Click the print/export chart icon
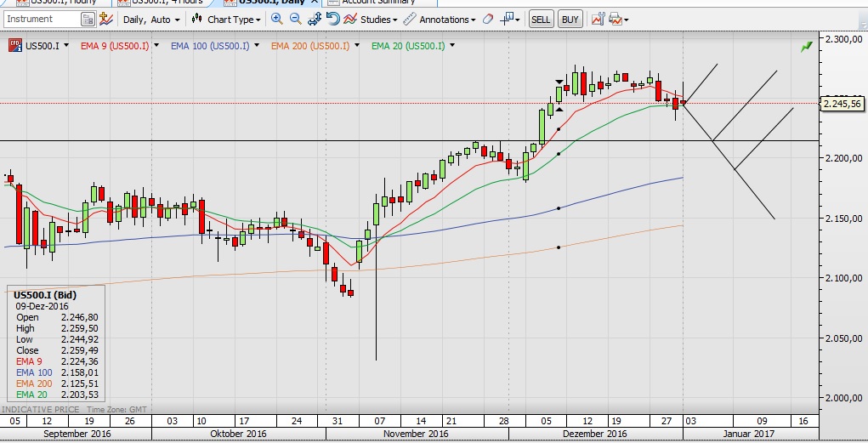This screenshot has width=868, height=443. point(618,20)
